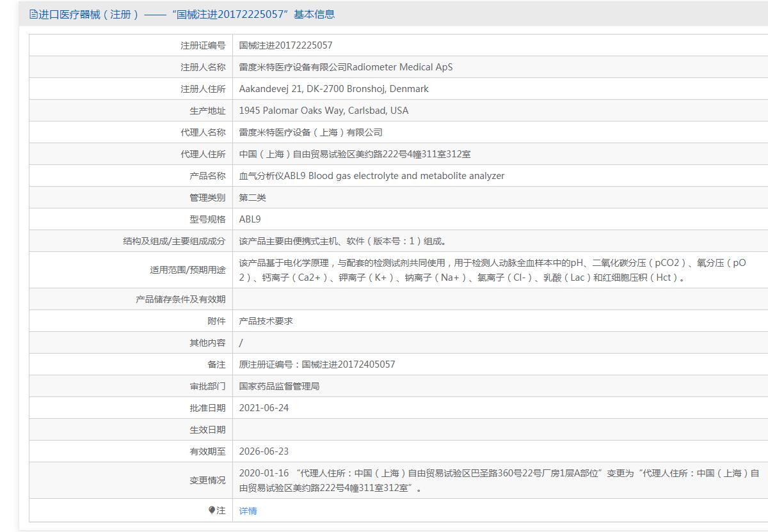Click the expiry date 2026-06-23

coord(264,451)
